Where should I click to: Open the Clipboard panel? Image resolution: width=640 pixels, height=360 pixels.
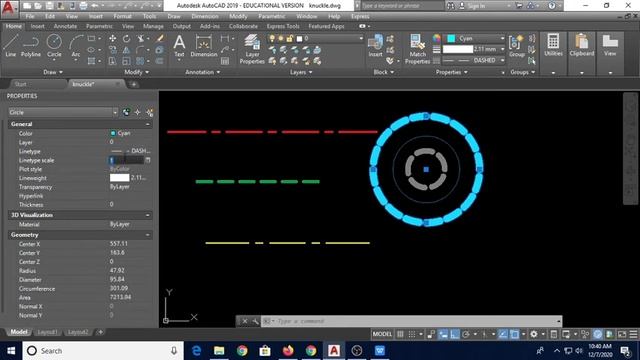coord(582,46)
